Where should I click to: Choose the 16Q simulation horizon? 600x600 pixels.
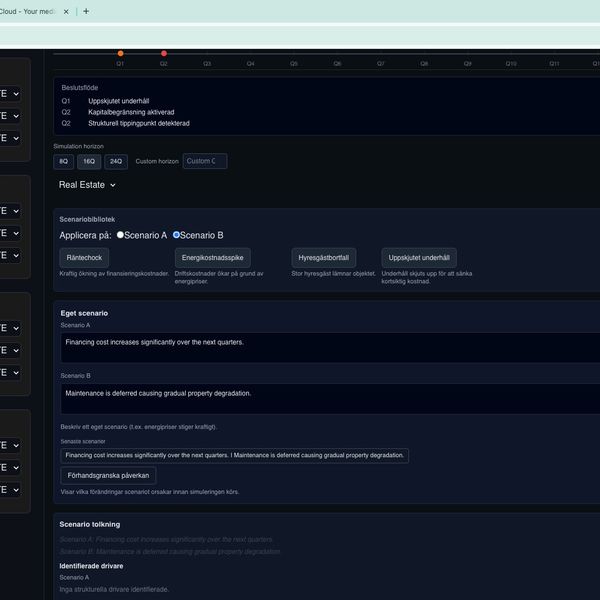click(90, 161)
